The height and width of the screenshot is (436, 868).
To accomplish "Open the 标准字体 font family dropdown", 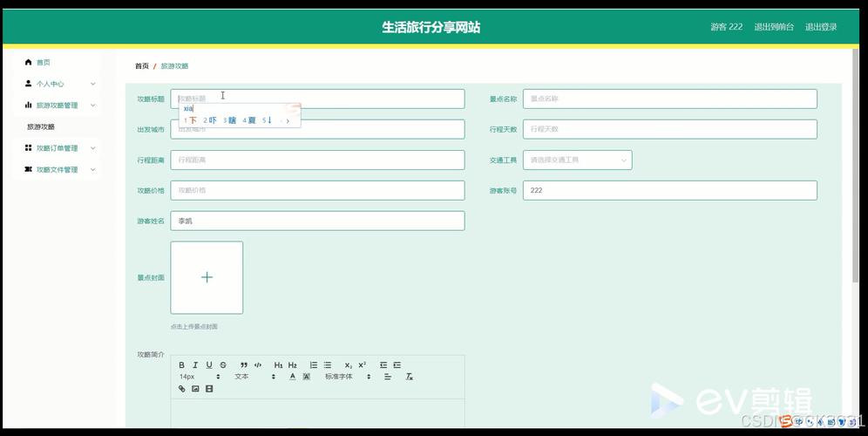I will point(348,377).
